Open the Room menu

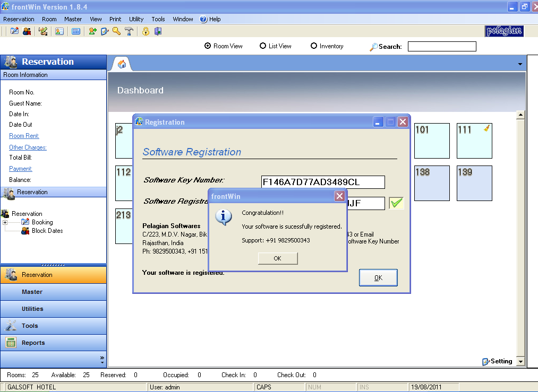point(49,19)
